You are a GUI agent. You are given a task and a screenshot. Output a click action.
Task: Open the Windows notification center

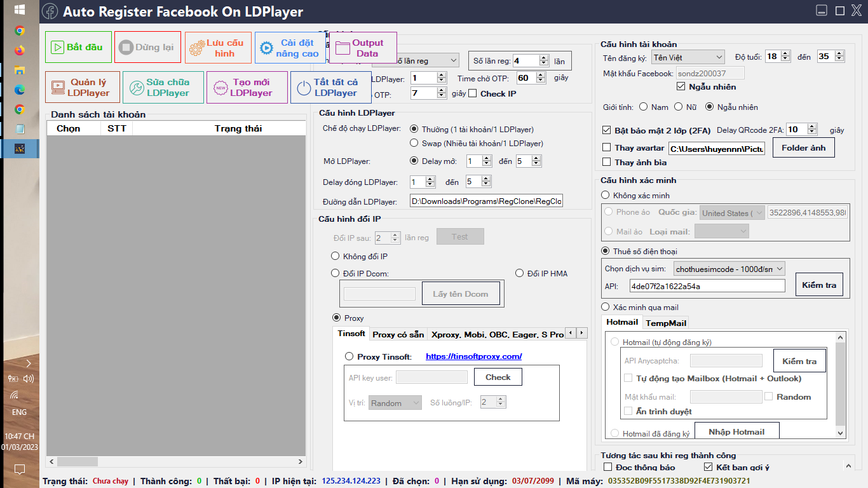(20, 470)
